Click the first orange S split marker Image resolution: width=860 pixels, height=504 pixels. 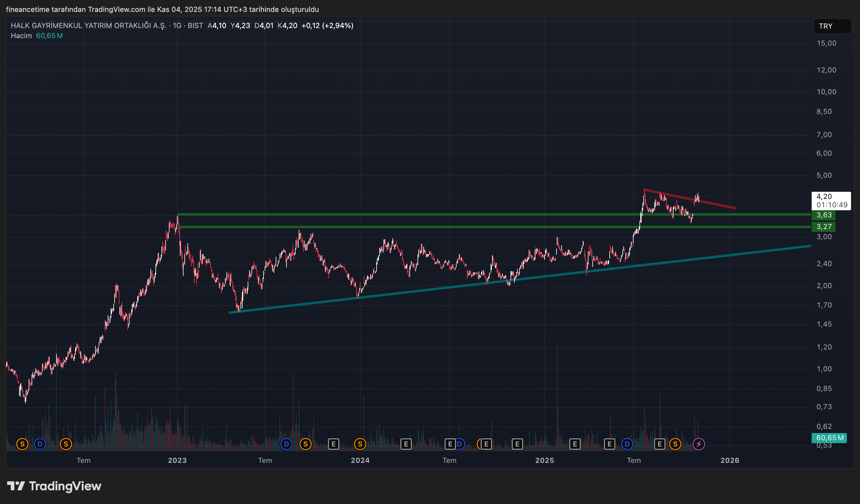click(22, 444)
